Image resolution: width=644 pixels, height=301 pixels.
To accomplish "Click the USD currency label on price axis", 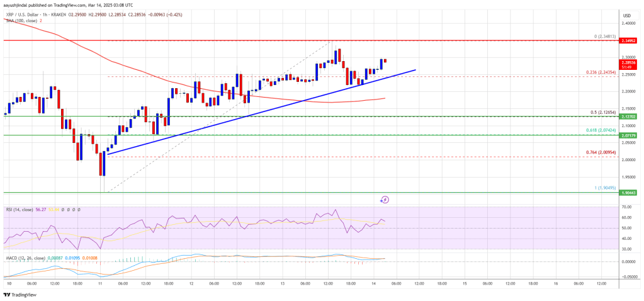I will click(626, 15).
